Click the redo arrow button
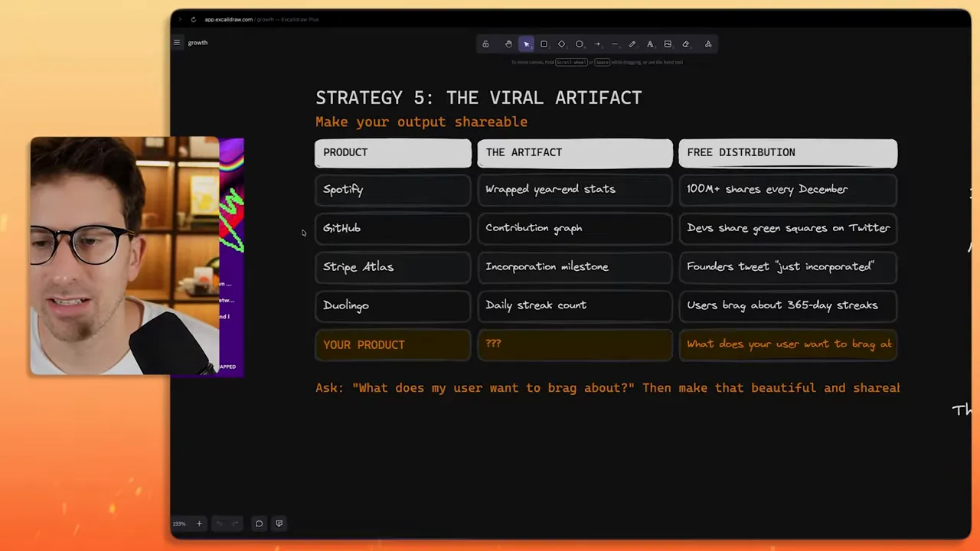This screenshot has height=551, width=980. 235,524
